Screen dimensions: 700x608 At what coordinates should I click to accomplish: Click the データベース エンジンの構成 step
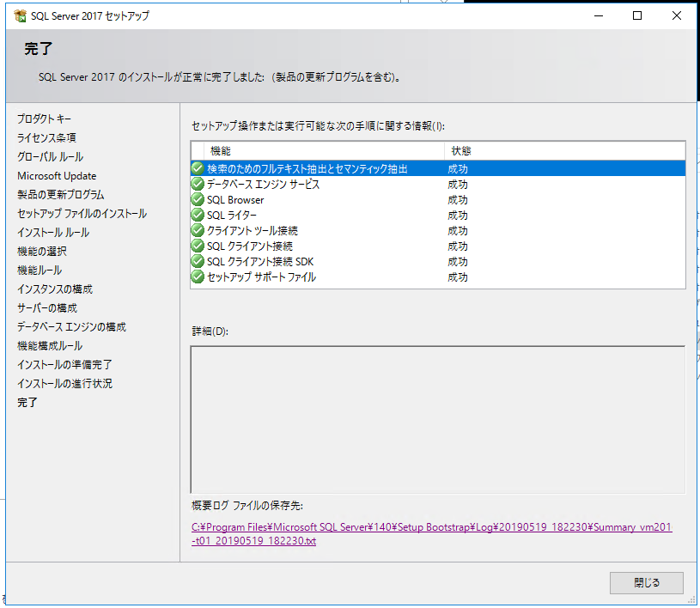[x=71, y=327]
